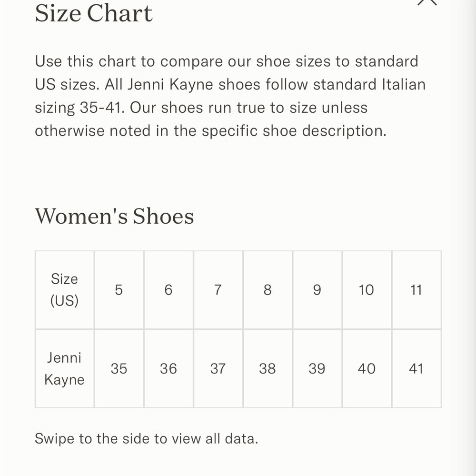Select US size 11 cell
The image size is (476, 476).
416,290
